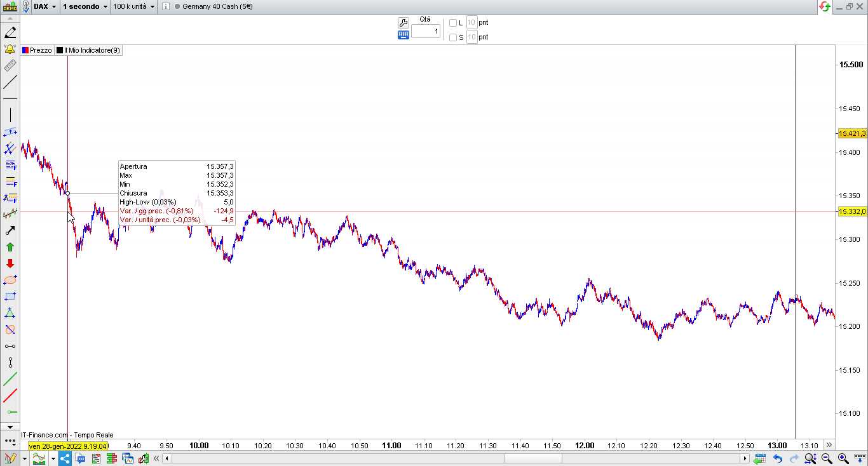The image size is (868, 466).
Task: Expand the hidden drawing tools arrow
Action: (10, 427)
